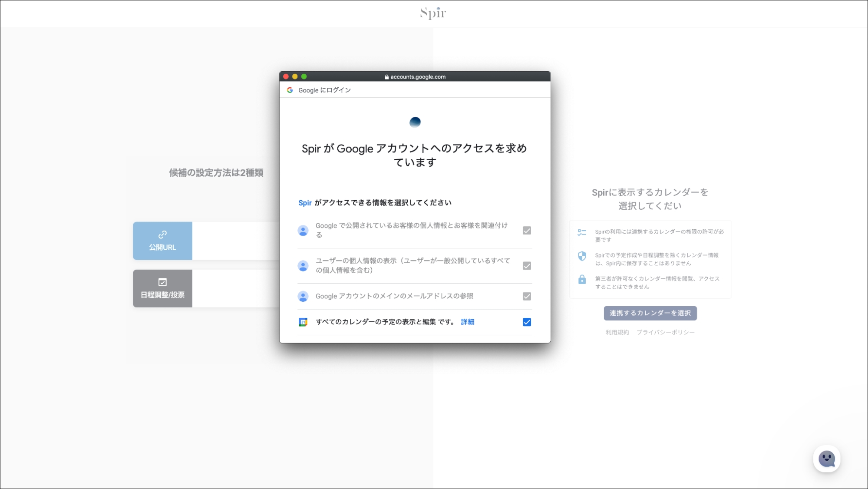Click the padlock icon in the address bar
Image resolution: width=868 pixels, height=489 pixels.
386,76
